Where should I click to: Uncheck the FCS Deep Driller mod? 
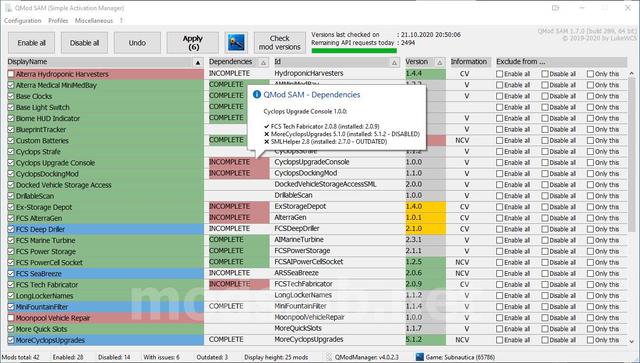tap(11, 229)
